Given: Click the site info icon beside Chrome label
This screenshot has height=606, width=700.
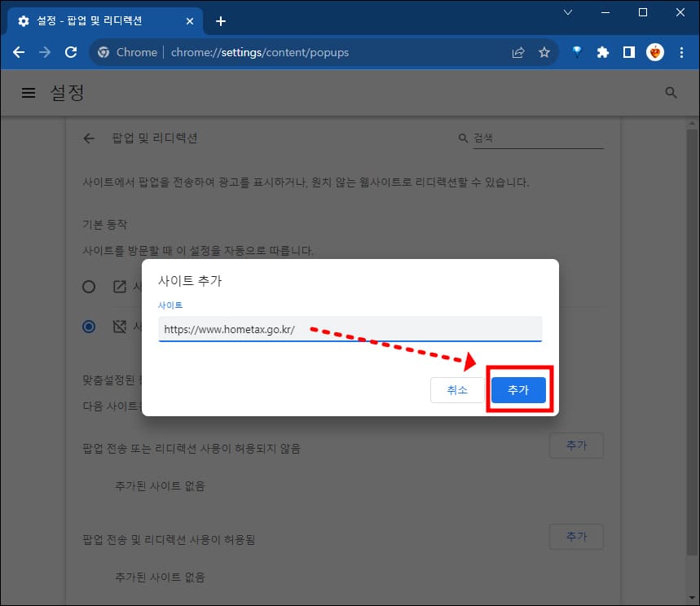Looking at the screenshot, I should point(103,51).
